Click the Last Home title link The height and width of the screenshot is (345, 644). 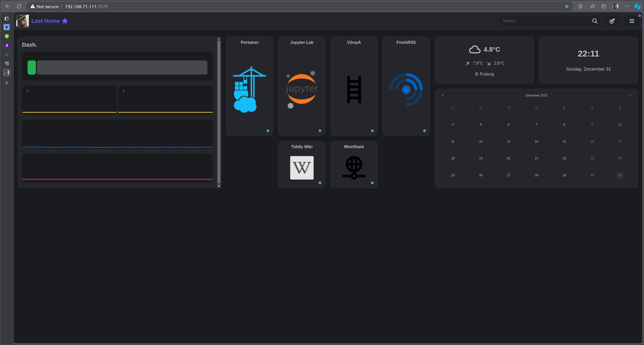coord(46,21)
